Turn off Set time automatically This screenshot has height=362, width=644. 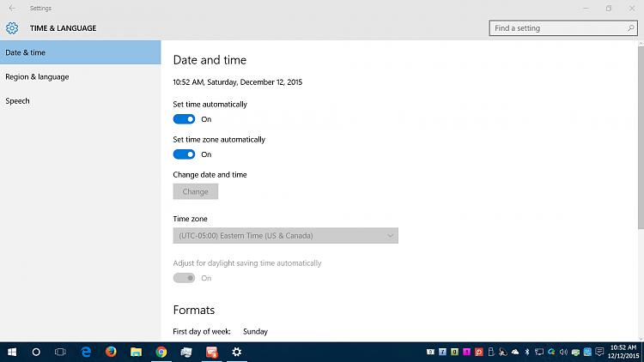point(184,119)
